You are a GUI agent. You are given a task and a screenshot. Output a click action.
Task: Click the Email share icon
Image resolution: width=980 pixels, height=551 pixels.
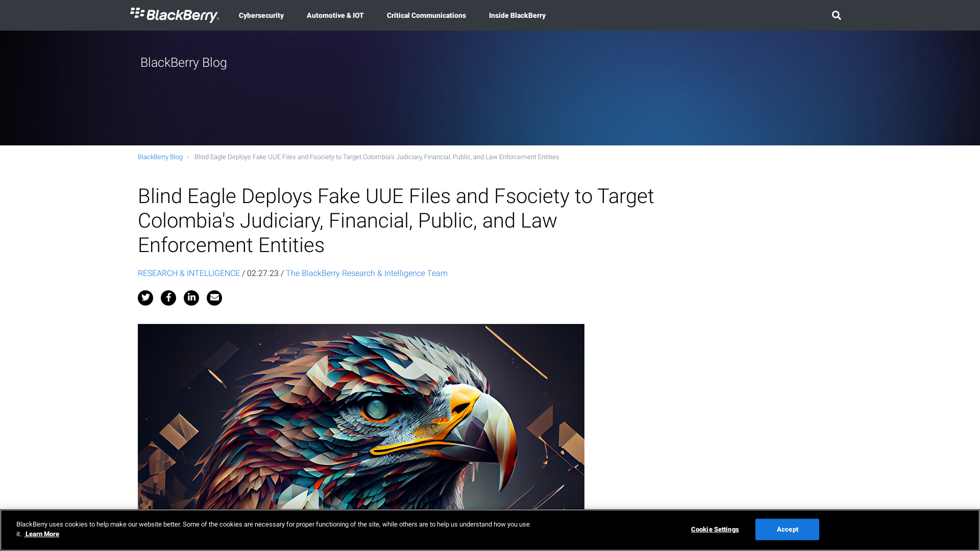[214, 297]
